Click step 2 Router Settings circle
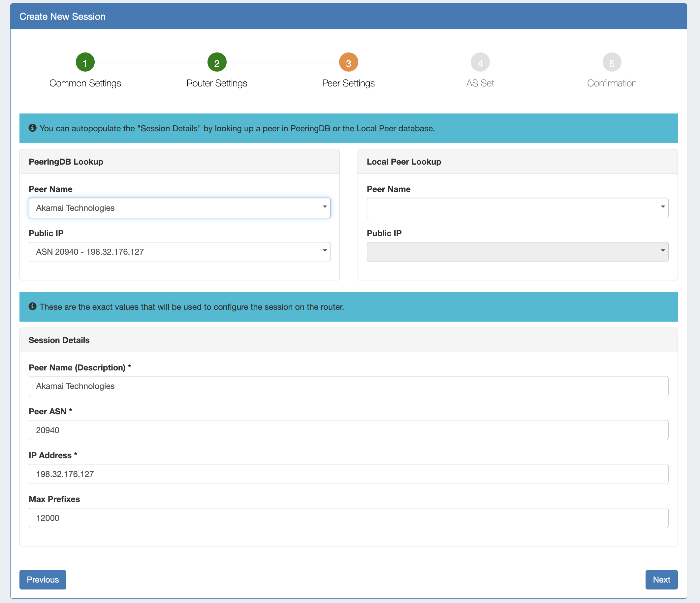The image size is (700, 603). pyautogui.click(x=216, y=62)
